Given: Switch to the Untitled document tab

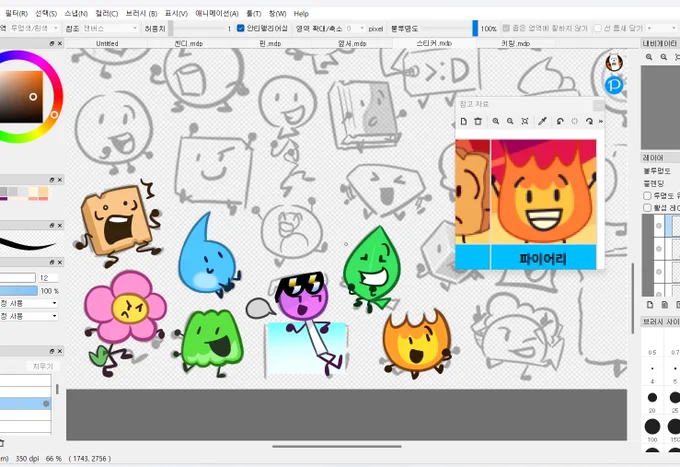Looking at the screenshot, I should 107,43.
